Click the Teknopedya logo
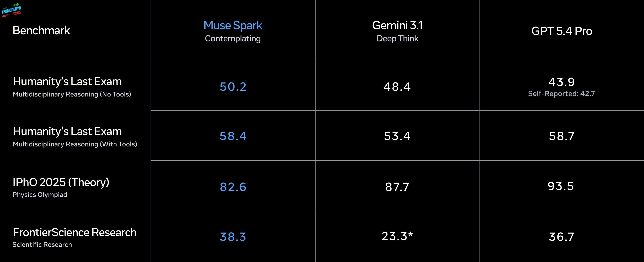This screenshot has width=644, height=262. 11,10
